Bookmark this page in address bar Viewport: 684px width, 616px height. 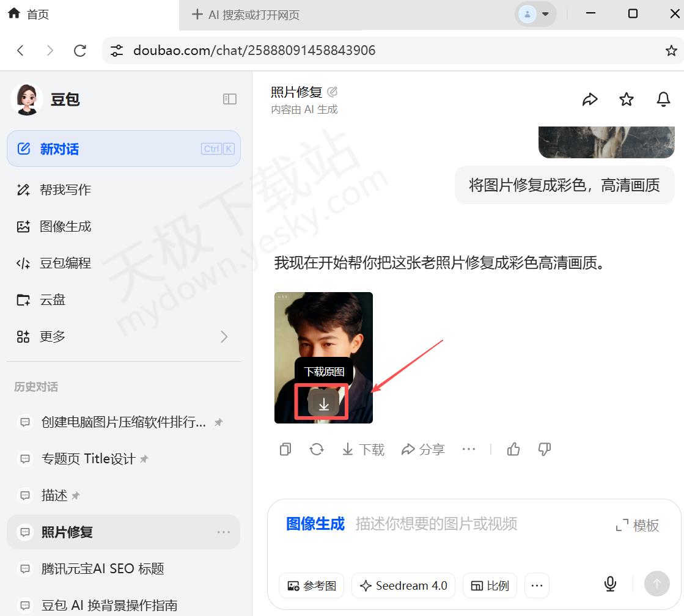671,51
